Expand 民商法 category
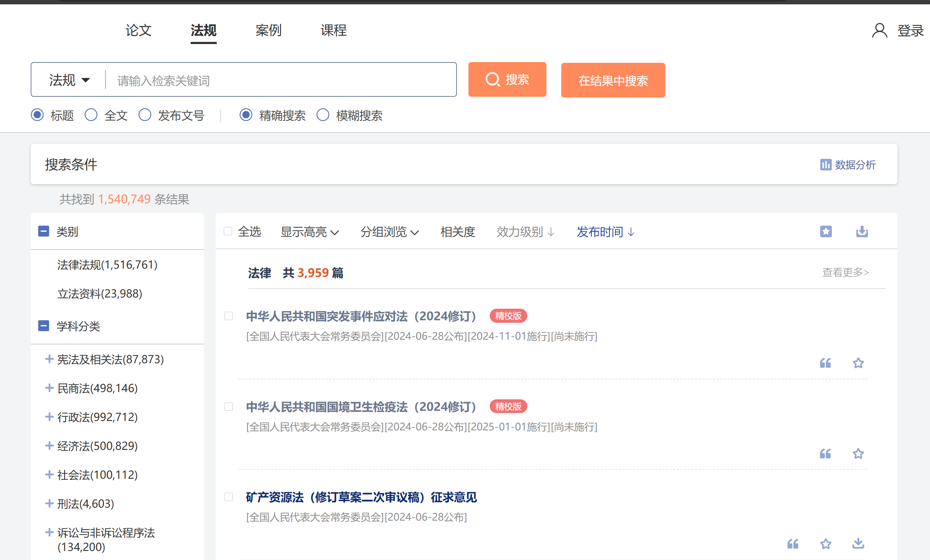 (49, 387)
